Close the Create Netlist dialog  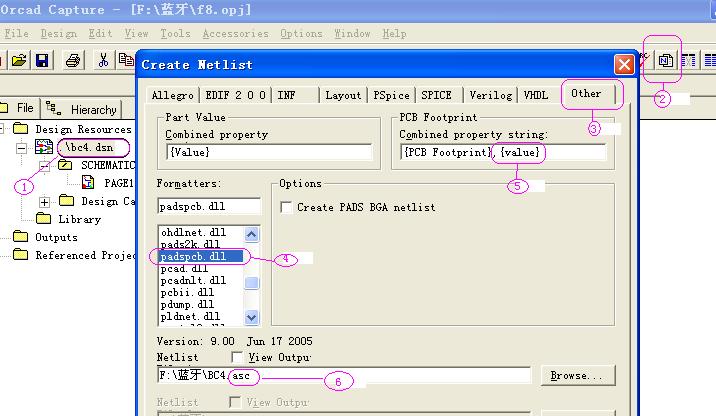[x=624, y=64]
